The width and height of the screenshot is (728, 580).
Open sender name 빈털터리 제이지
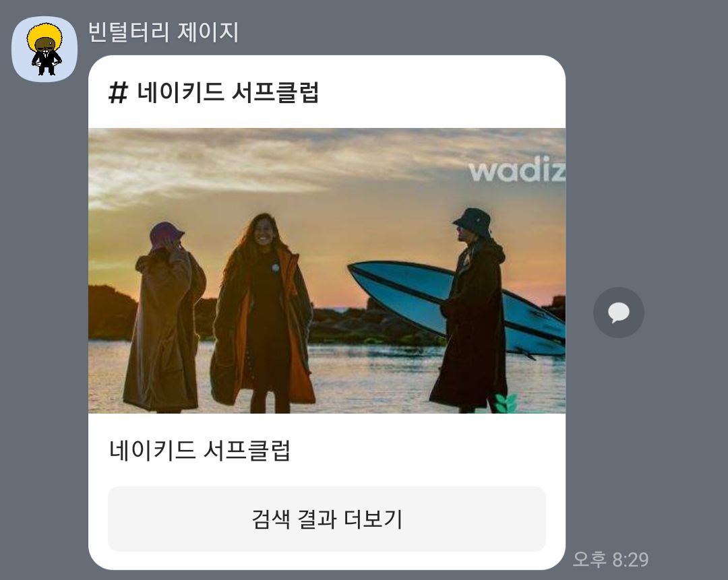(163, 32)
